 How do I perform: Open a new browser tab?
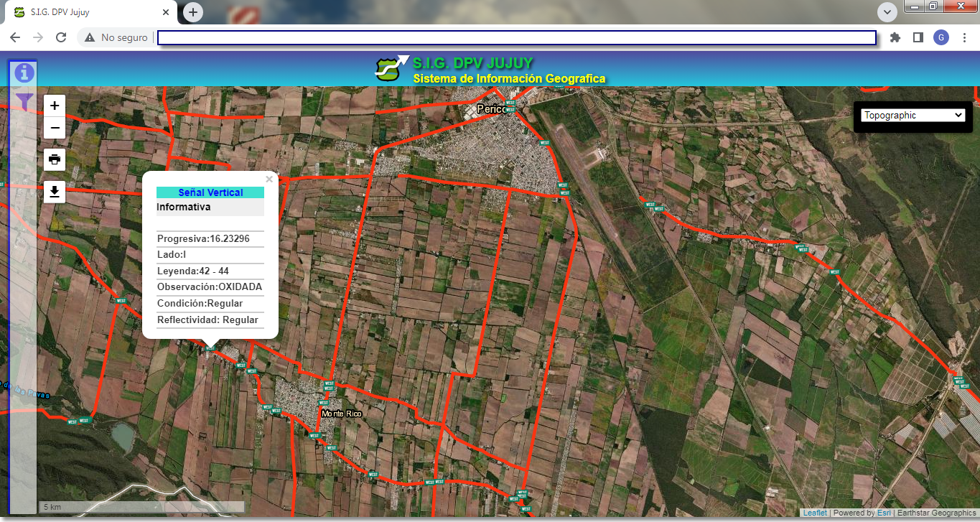point(193,12)
